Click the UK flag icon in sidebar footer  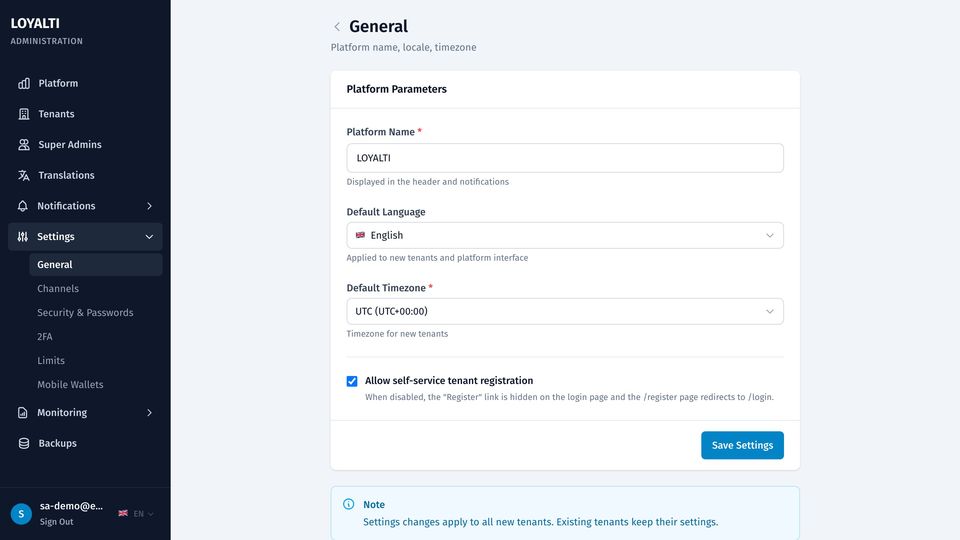pyautogui.click(x=123, y=513)
